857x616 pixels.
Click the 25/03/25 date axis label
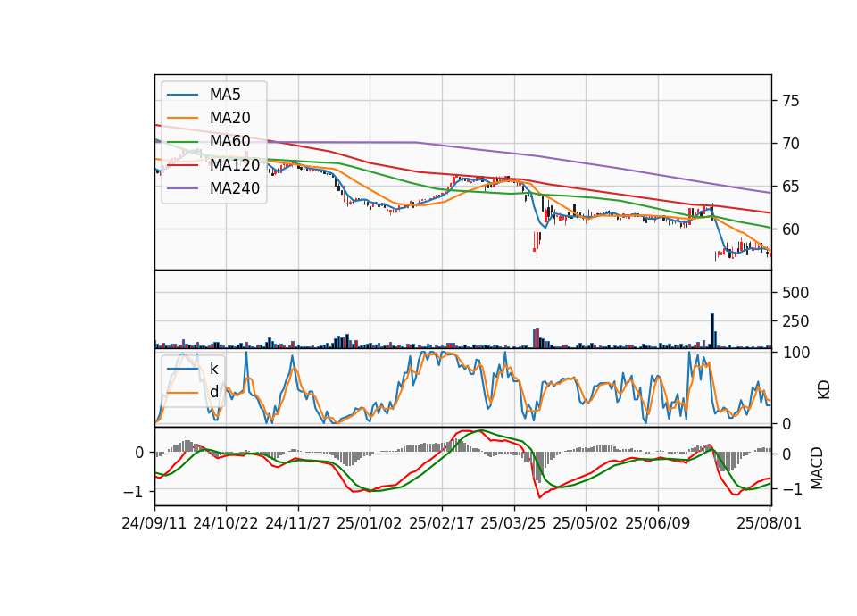coord(513,523)
